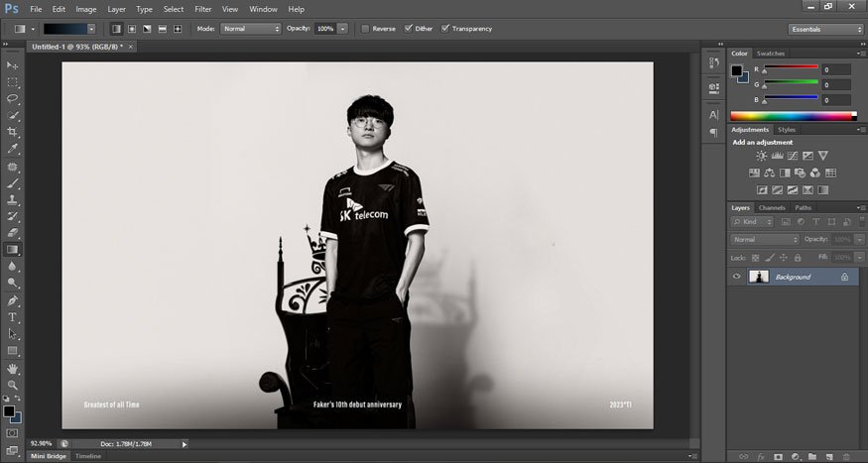Toggle Quick Mask mode

pos(12,433)
